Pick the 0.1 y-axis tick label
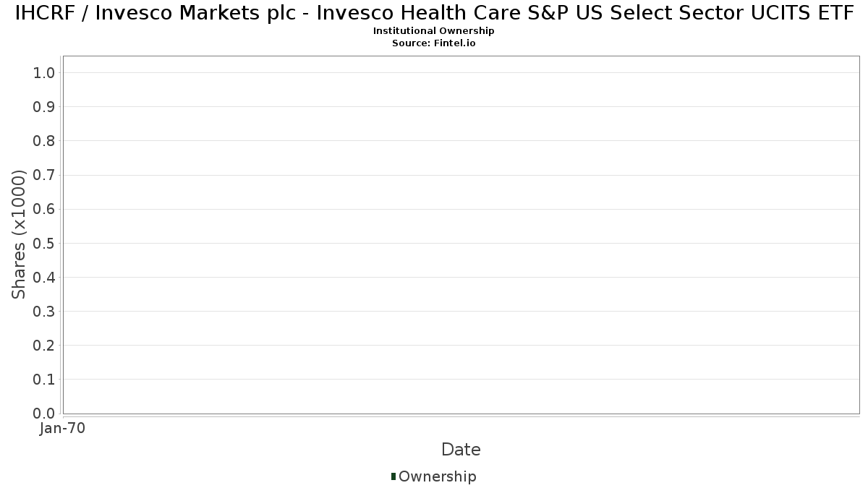This screenshot has width=868, height=488. pyautogui.click(x=44, y=380)
